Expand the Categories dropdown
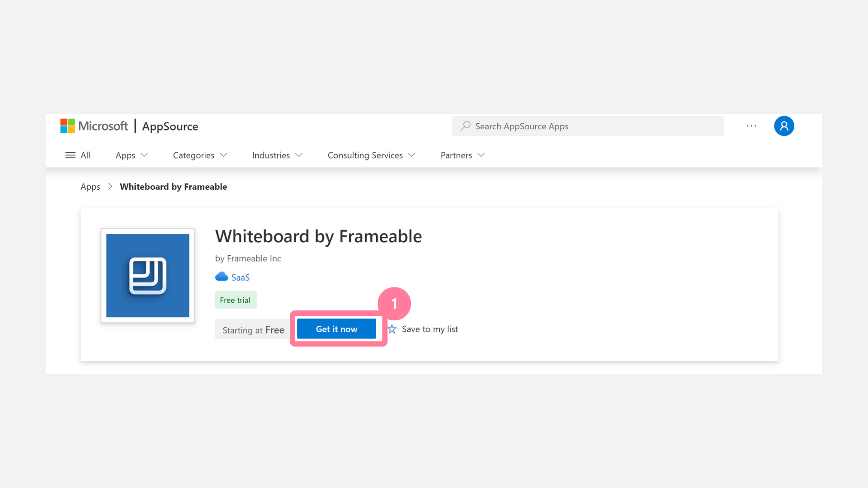 (200, 155)
